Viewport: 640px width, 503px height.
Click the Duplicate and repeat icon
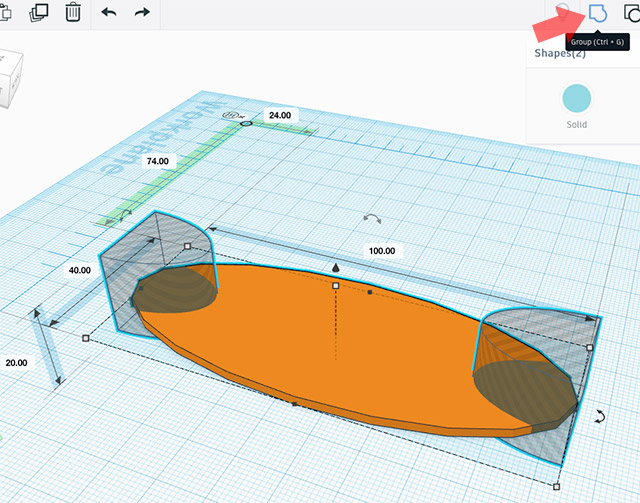pos(39,13)
